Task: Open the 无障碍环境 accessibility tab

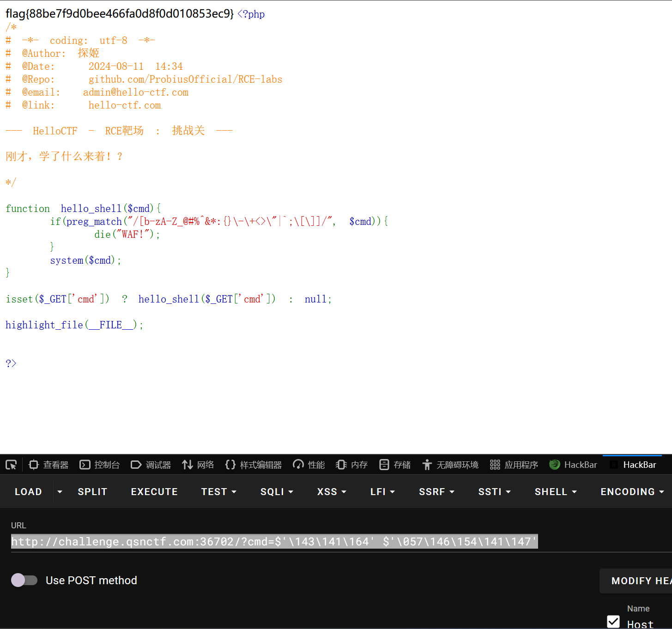Action: click(x=450, y=465)
